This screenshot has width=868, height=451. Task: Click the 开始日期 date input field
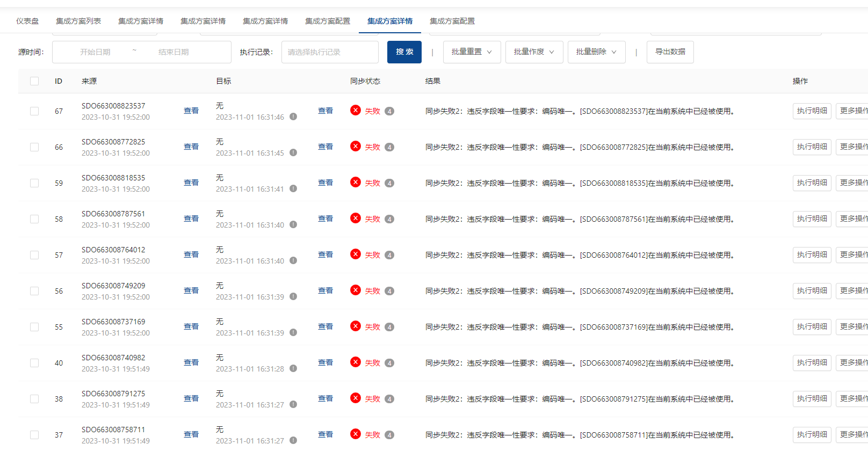95,52
